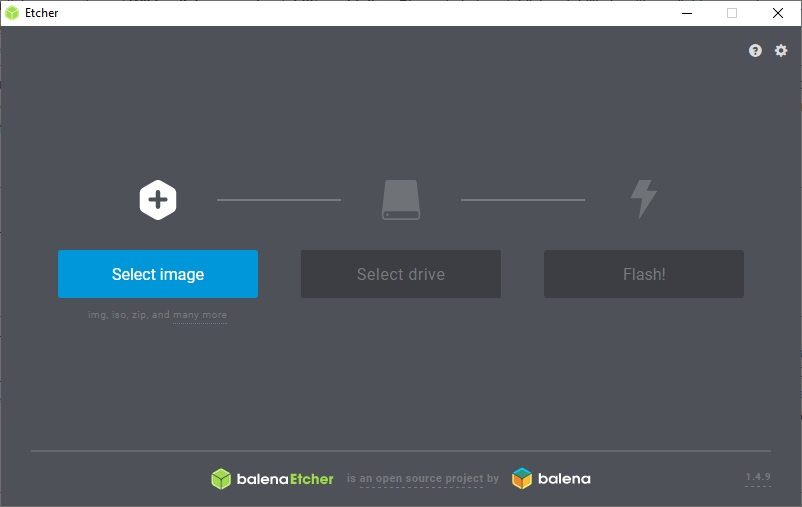Click the Etcher cube icon in the title bar
This screenshot has height=507, width=802.
point(12,13)
